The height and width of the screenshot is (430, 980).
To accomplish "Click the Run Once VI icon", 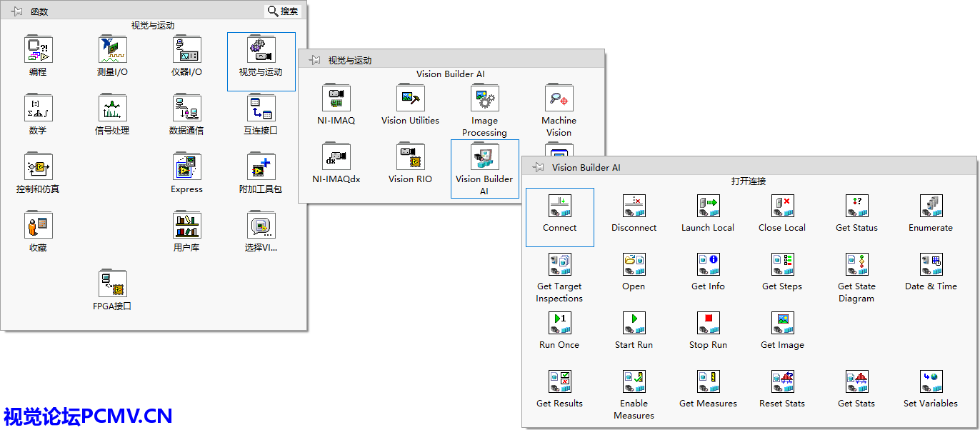I will click(x=559, y=324).
